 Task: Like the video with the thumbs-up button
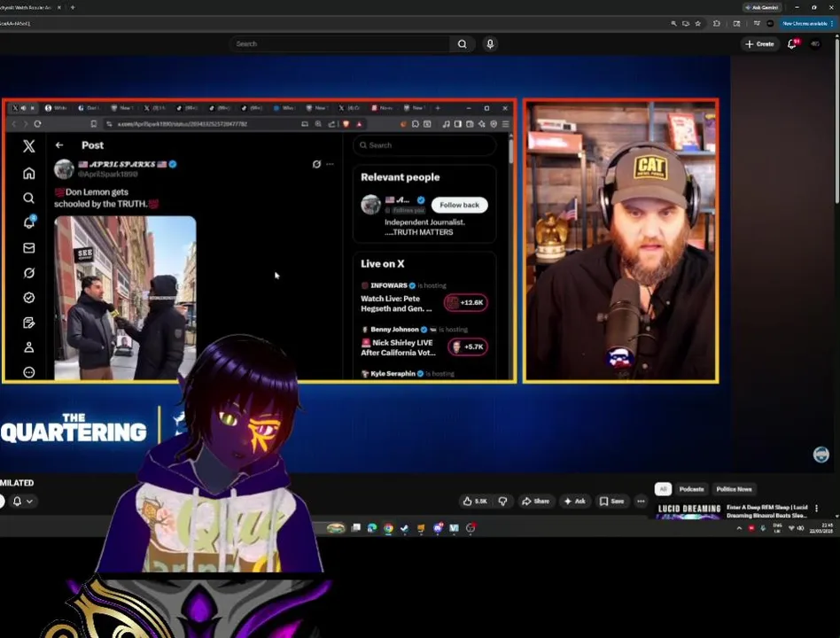[x=475, y=502]
